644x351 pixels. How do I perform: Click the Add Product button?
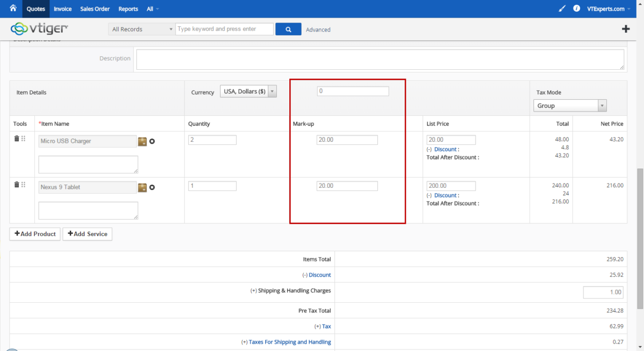point(34,234)
